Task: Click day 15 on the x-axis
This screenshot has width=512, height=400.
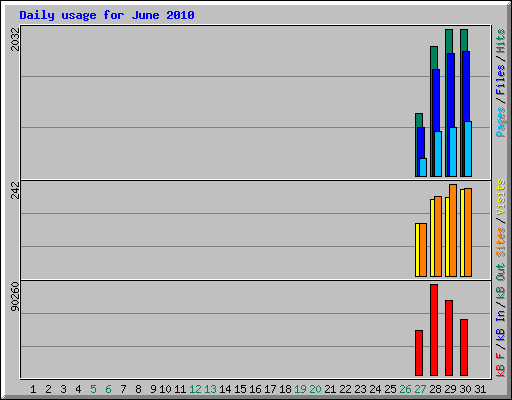Action: [240, 389]
